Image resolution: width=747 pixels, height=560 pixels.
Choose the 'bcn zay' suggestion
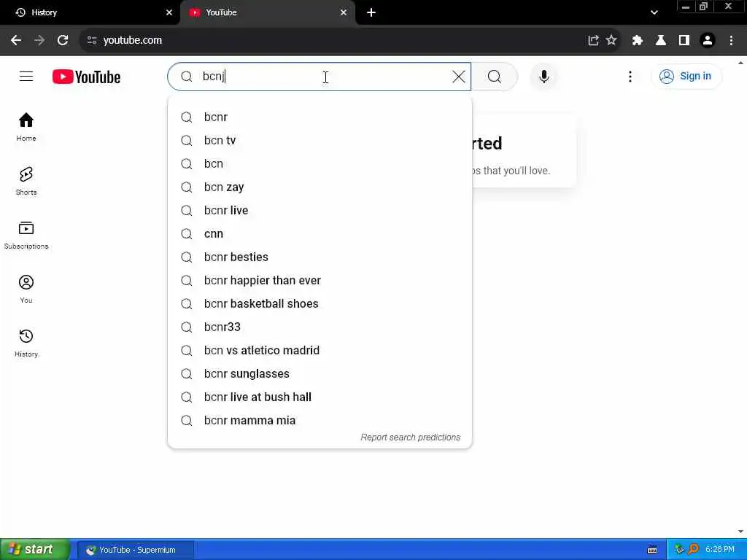[320, 187]
